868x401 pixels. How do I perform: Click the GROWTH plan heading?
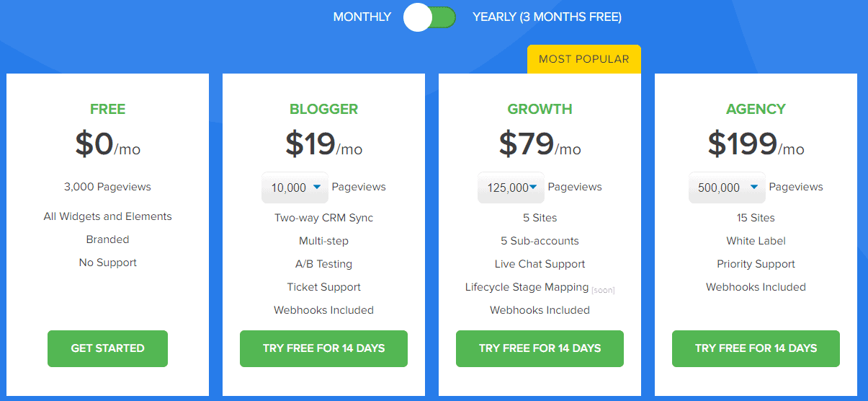point(540,110)
